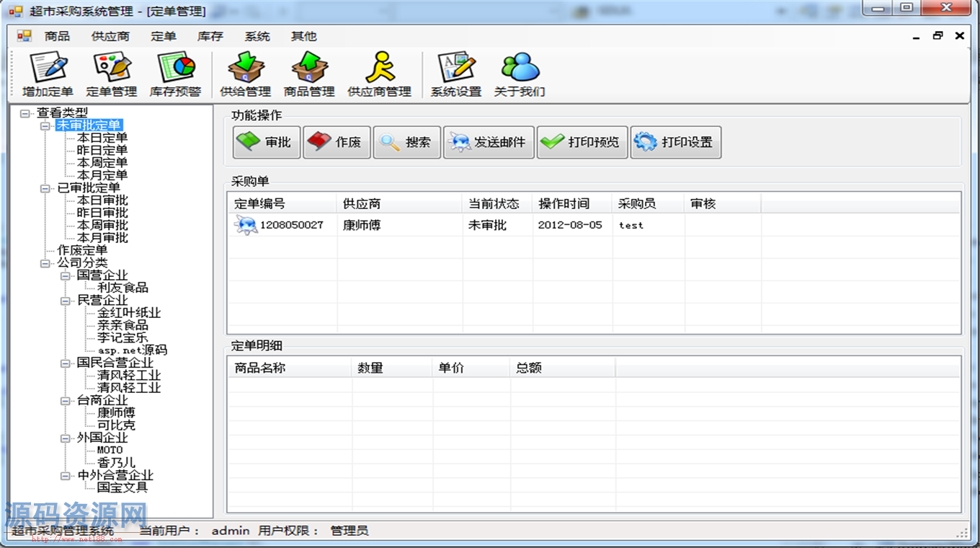Click the 打印预览 print preview button
This screenshot has width=980, height=548.
tap(582, 142)
